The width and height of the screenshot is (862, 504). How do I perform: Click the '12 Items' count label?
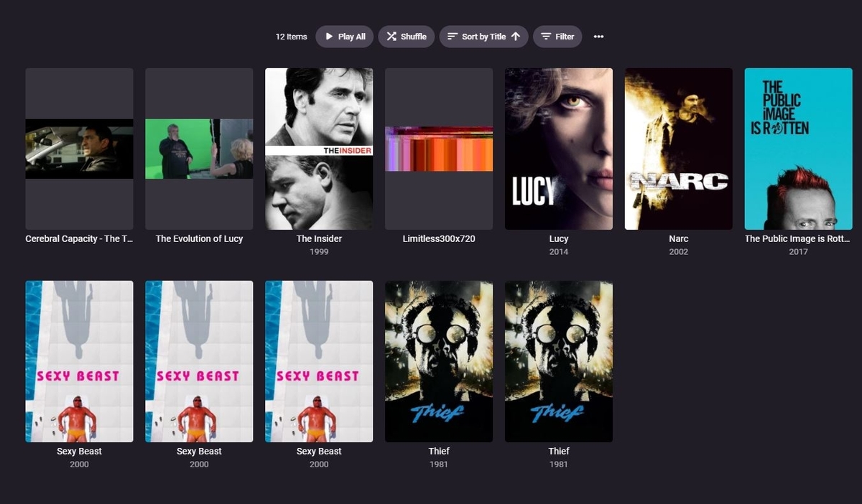click(x=292, y=37)
